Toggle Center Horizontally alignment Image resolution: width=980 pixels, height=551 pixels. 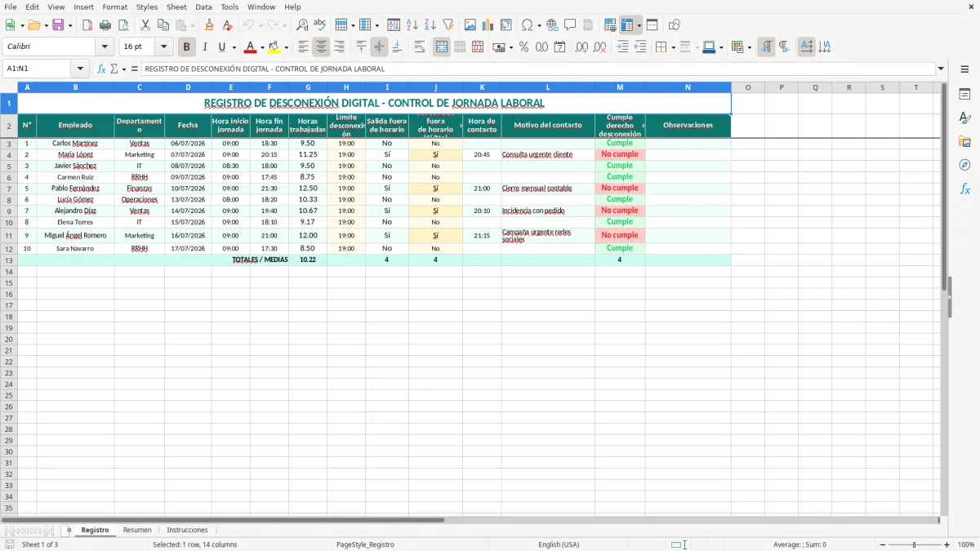coord(322,47)
